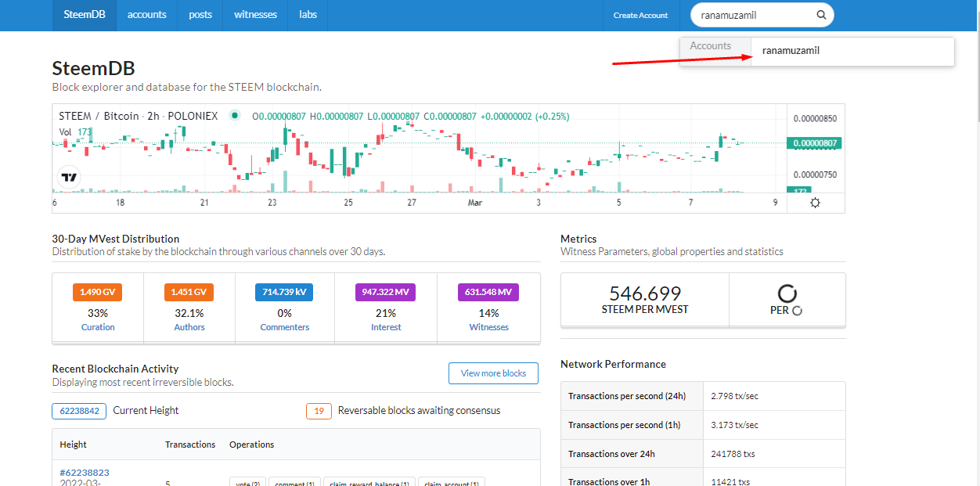
Task: Open the chart settings gear icon
Action: tap(816, 203)
